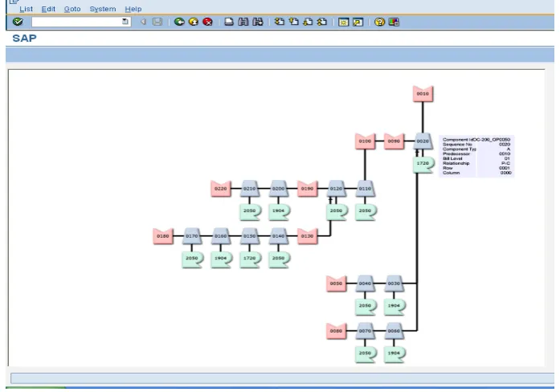Select the blue node 0150

249,236
